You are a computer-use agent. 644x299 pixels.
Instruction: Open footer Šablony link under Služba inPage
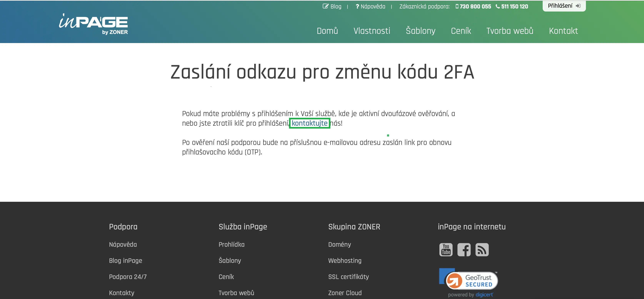[230, 260]
